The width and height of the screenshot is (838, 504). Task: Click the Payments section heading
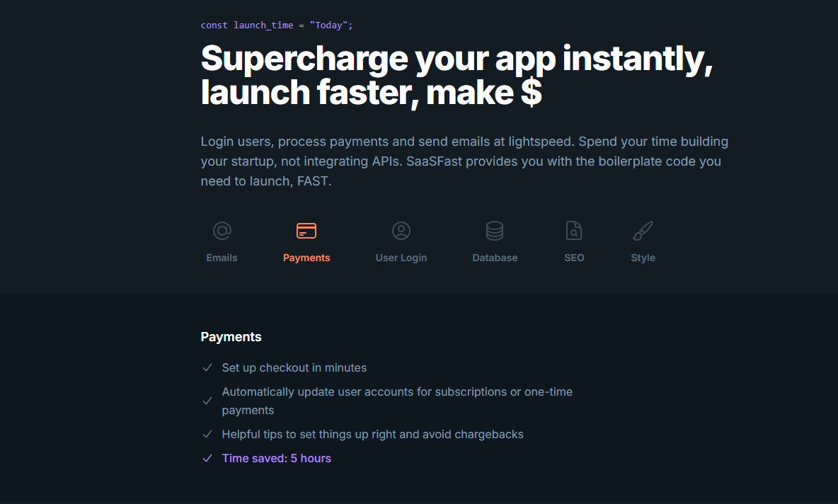point(231,337)
